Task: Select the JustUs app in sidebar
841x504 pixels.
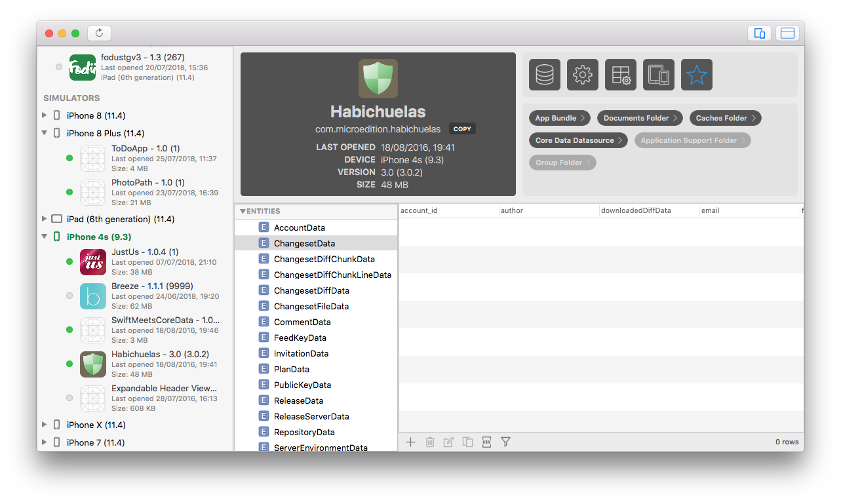Action: point(144,262)
